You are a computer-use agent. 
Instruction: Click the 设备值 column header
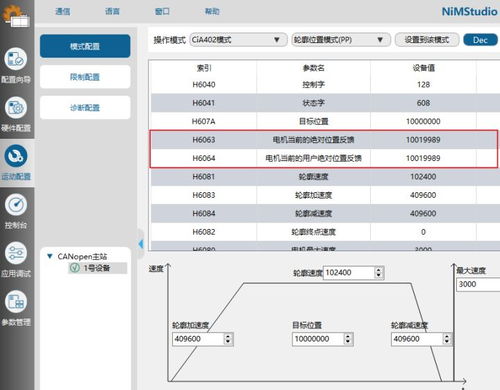click(x=423, y=68)
